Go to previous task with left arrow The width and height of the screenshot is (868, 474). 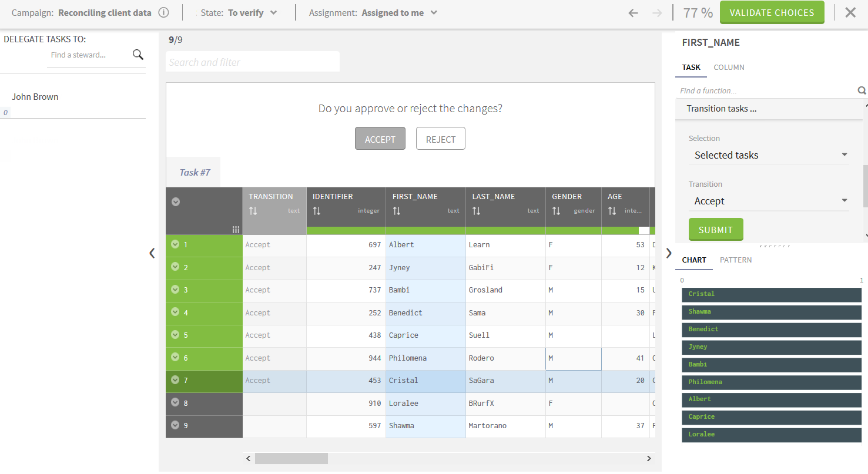click(x=633, y=13)
